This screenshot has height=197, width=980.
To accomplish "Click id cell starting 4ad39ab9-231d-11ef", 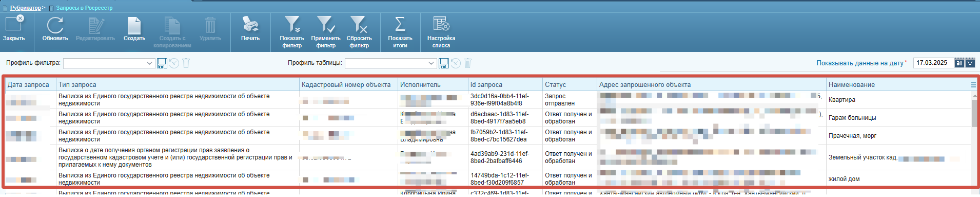I will point(505,157).
